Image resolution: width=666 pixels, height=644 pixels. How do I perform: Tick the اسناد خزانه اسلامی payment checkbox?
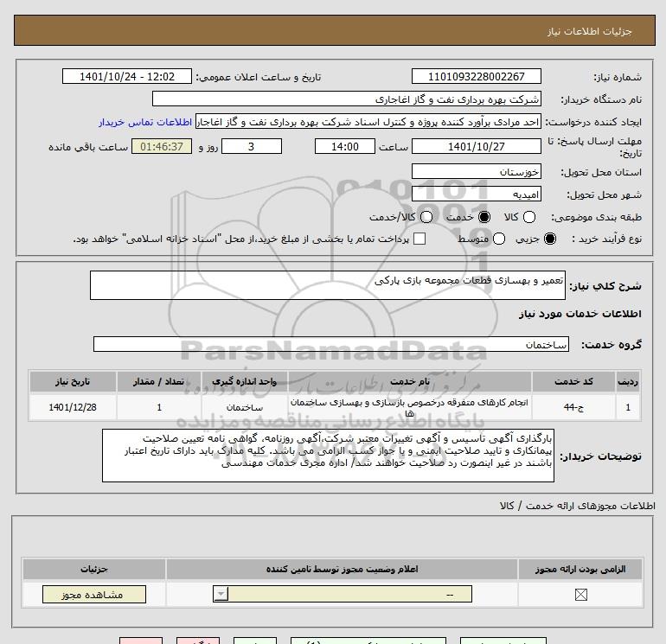click(419, 239)
